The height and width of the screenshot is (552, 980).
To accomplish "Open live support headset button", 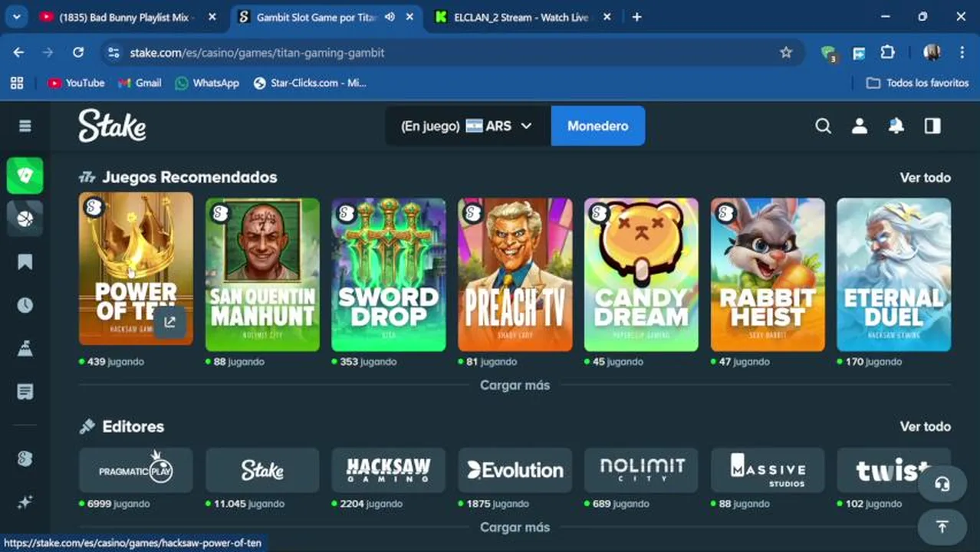I will pyautogui.click(x=942, y=484).
